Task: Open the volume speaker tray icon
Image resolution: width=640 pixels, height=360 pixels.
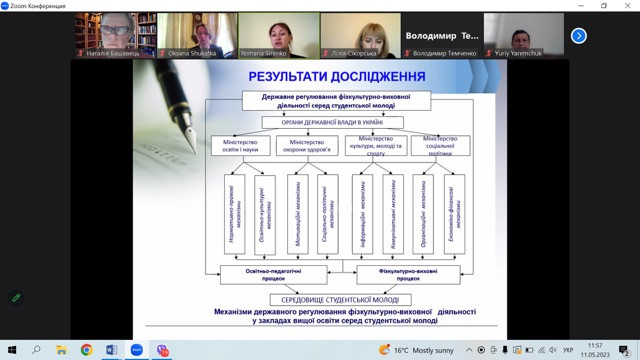Action: click(x=553, y=350)
